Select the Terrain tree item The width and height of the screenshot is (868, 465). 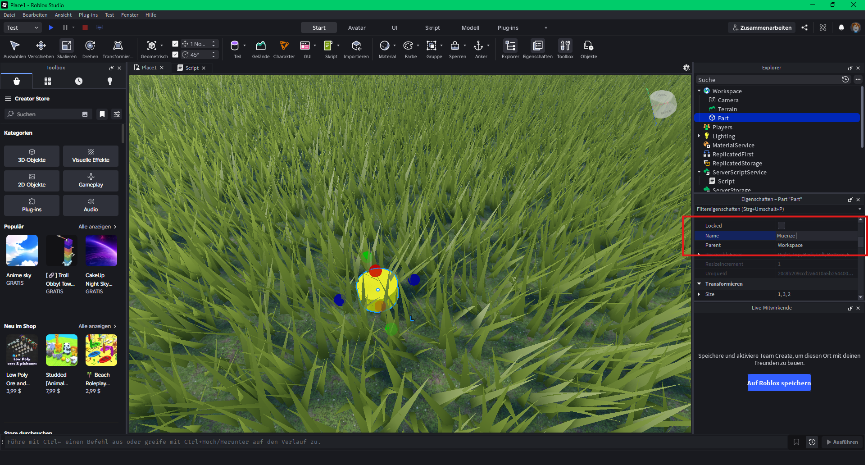pyautogui.click(x=727, y=109)
